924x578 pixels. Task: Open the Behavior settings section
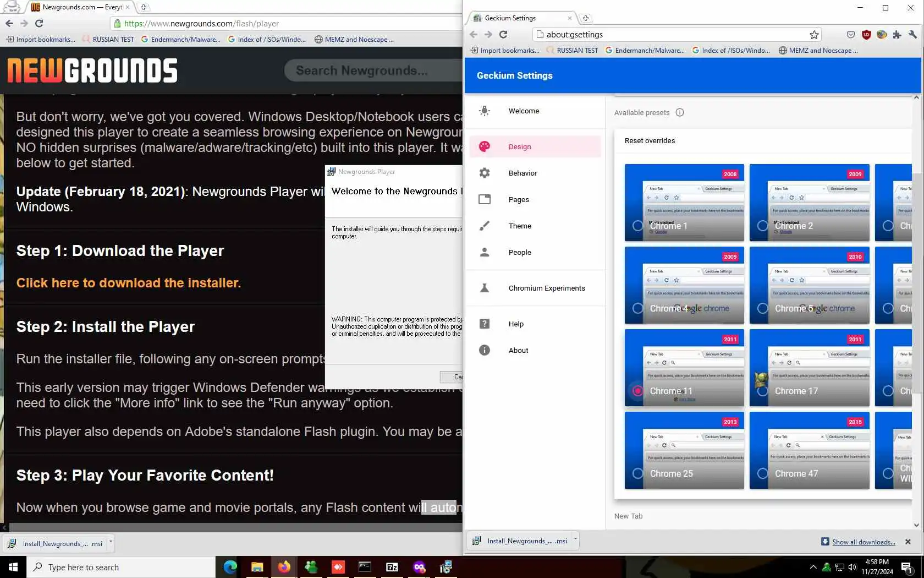tap(535, 173)
